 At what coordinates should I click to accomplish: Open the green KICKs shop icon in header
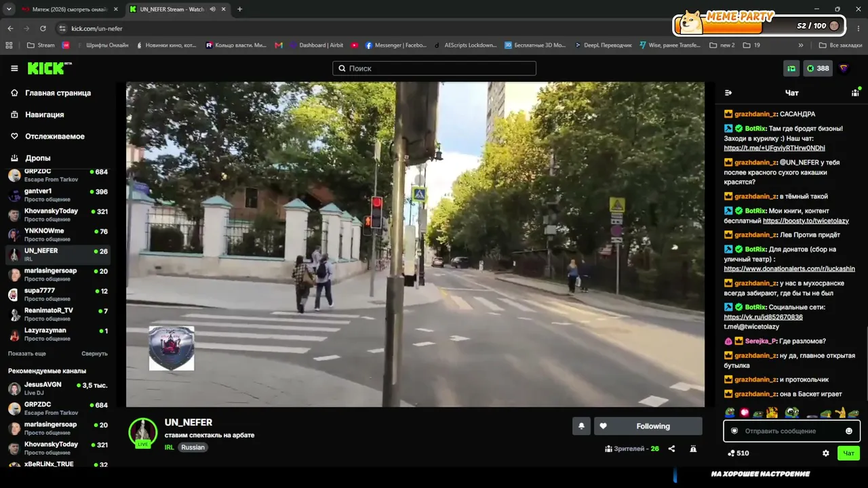coord(791,68)
